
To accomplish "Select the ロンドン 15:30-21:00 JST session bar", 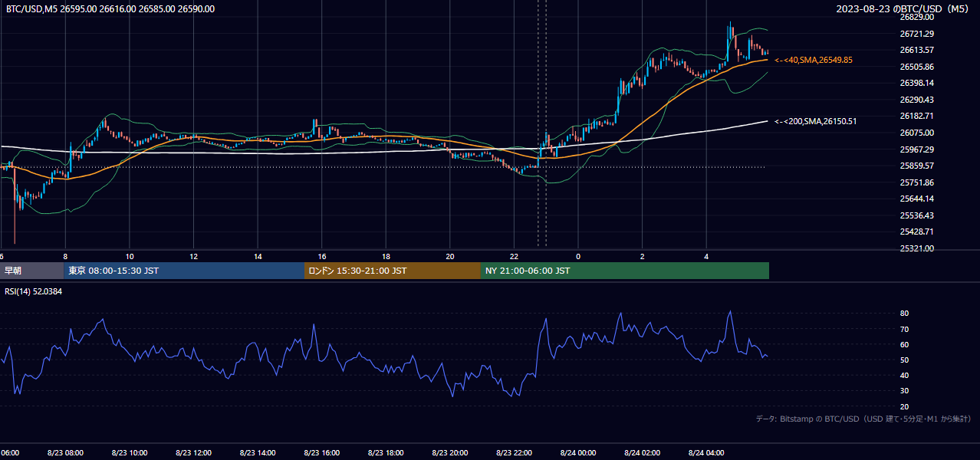I will click(x=393, y=271).
